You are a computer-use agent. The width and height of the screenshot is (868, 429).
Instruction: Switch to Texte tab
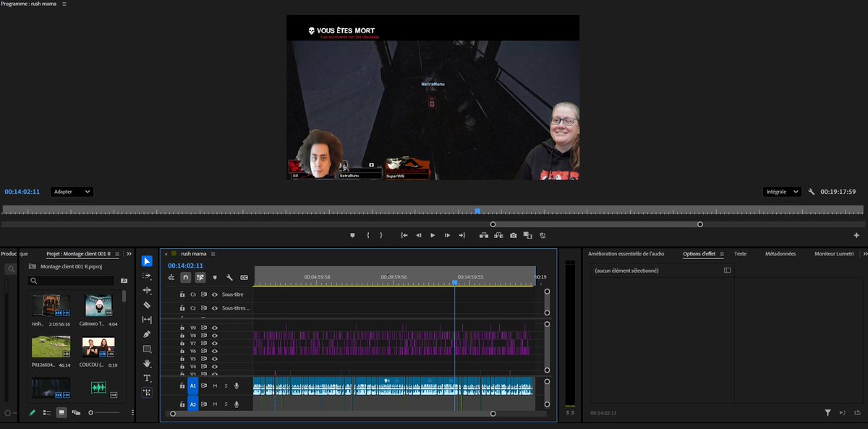pos(740,254)
